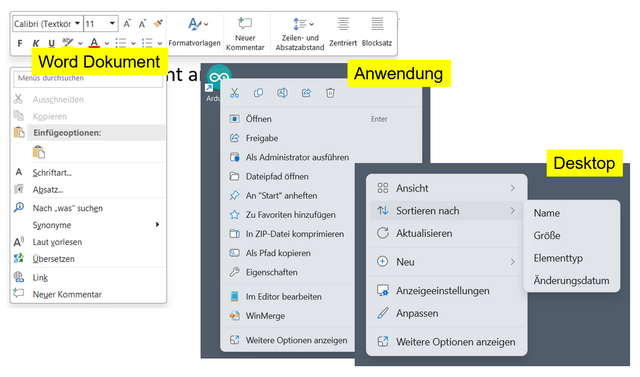Viewport: 640px width, 377px height.
Task: Choose Schriftart... in Word context menu
Action: click(x=52, y=173)
